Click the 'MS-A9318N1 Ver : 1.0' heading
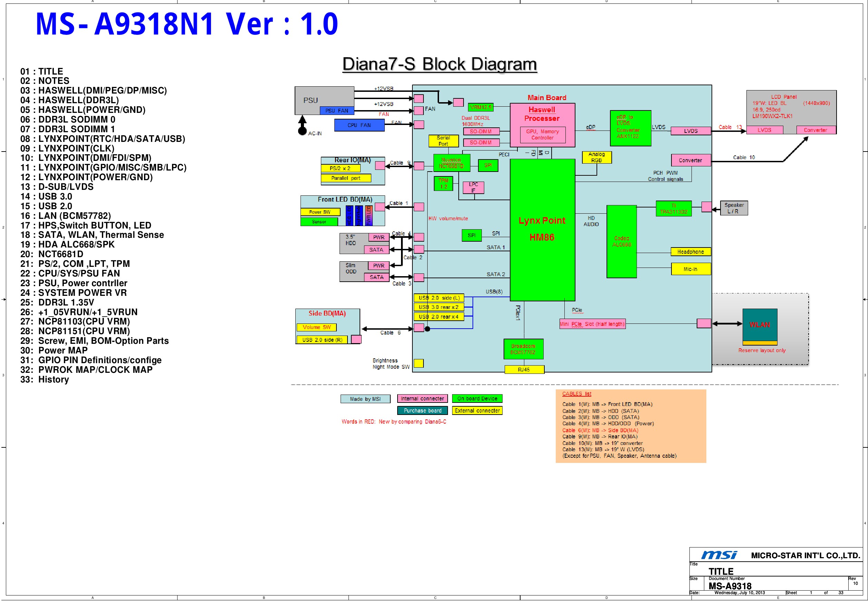Image resolution: width=868 pixels, height=601 pixels. coord(187,24)
